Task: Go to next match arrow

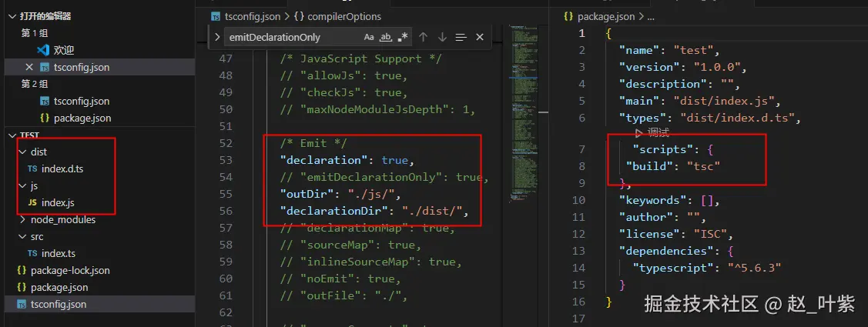Action: pos(442,37)
